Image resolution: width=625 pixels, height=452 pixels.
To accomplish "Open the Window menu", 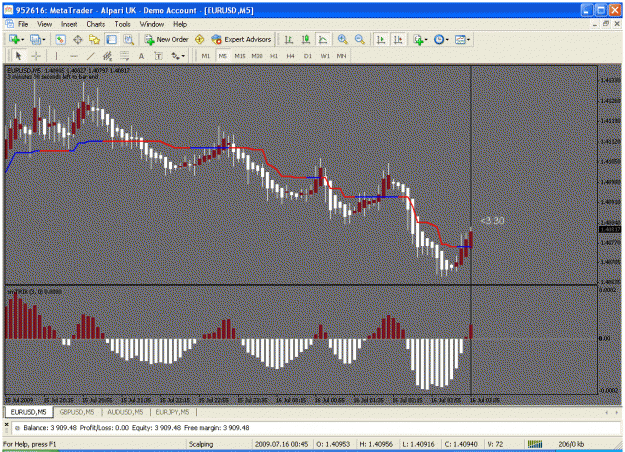I will (x=152, y=24).
